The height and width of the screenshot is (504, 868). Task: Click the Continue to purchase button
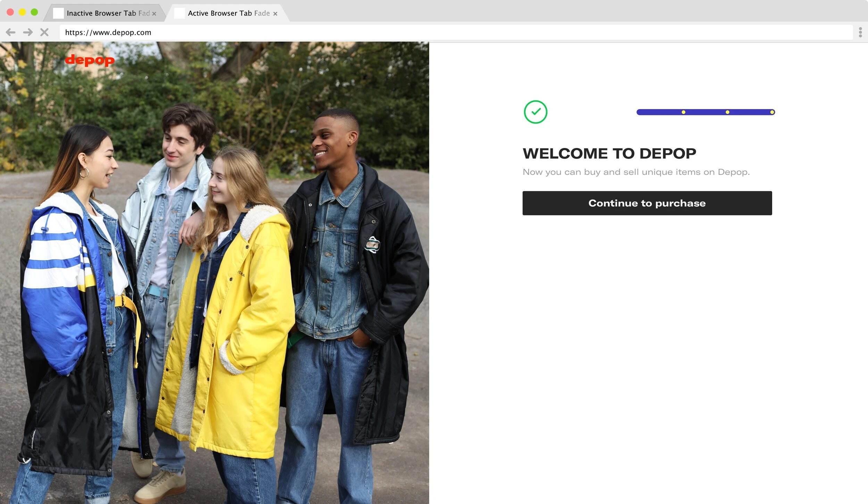point(647,203)
